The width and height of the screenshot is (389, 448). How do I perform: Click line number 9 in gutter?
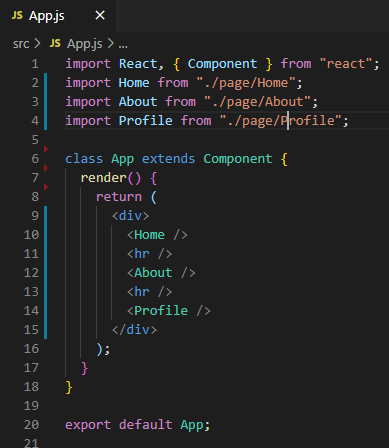point(35,216)
